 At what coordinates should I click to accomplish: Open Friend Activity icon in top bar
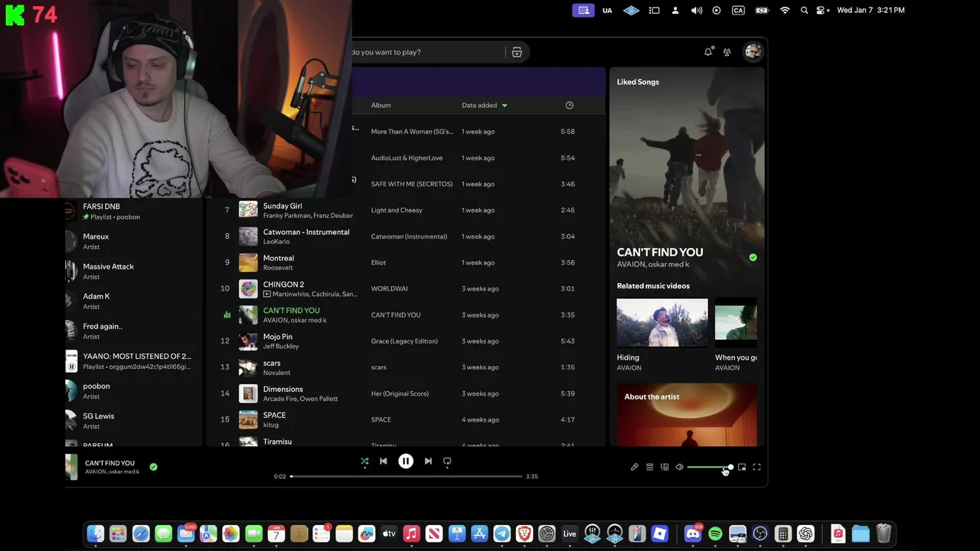point(727,52)
